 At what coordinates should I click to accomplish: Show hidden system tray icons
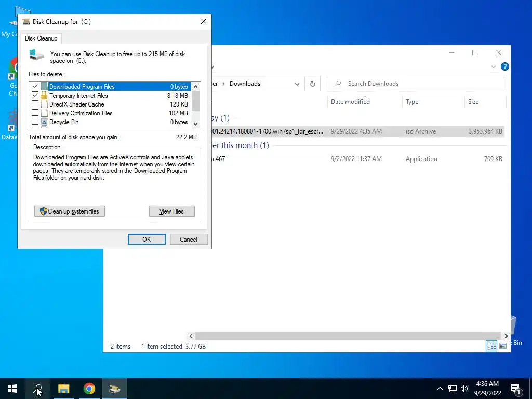click(440, 389)
